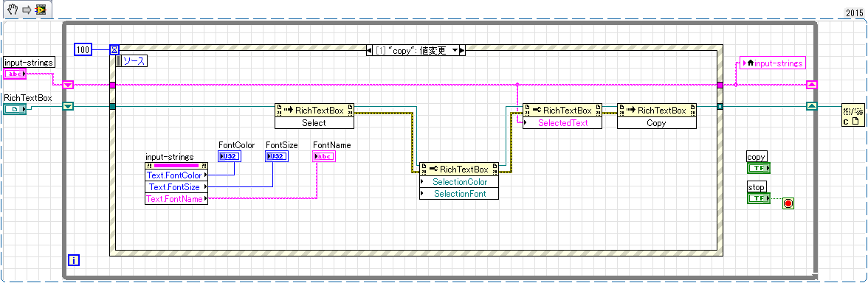This screenshot has height=283, width=868.
Task: Select the loop stop condition terminal
Action: point(788,204)
